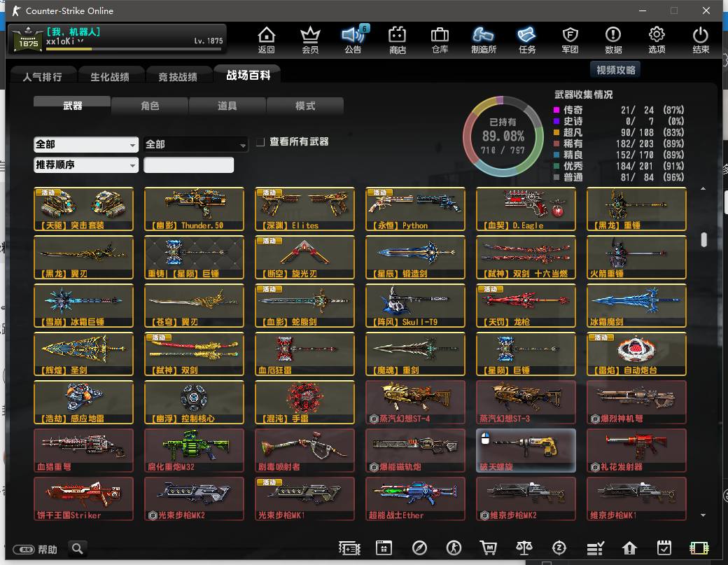Click the weapon list scrollbar thumb
Image resolution: width=728 pixels, height=565 pixels.
(x=704, y=239)
